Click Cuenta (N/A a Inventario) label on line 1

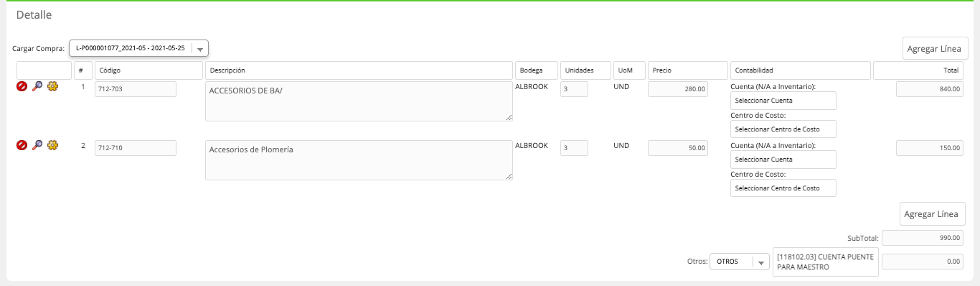coord(773,86)
